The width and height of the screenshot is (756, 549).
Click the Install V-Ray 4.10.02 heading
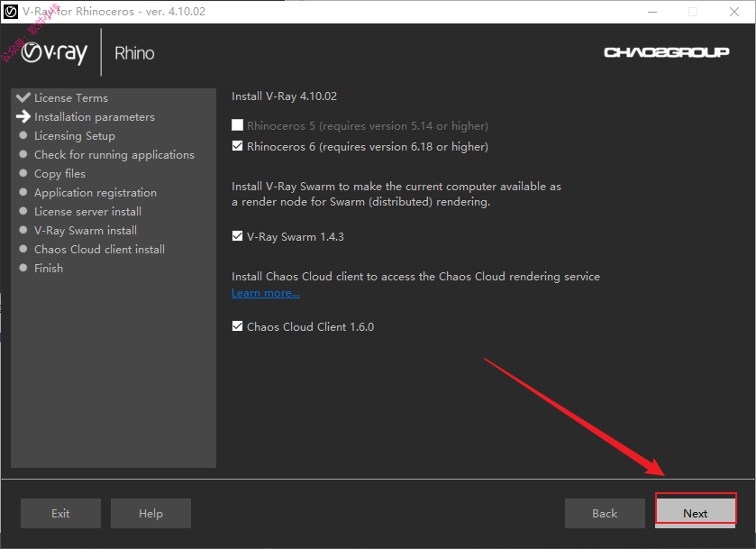point(285,96)
